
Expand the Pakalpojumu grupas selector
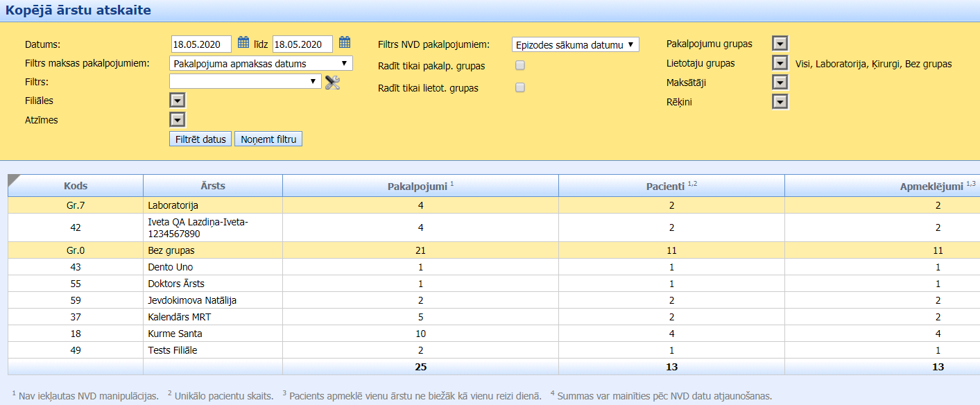tap(780, 44)
